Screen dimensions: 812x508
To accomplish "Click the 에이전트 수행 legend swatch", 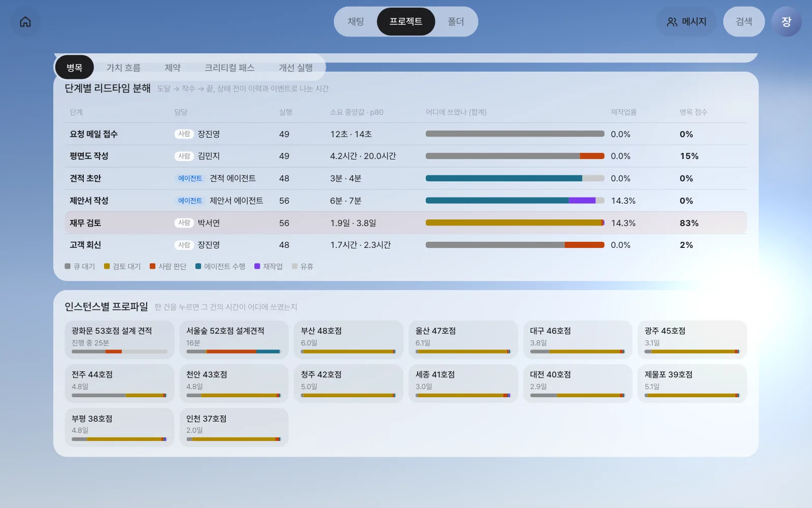I will 198,266.
